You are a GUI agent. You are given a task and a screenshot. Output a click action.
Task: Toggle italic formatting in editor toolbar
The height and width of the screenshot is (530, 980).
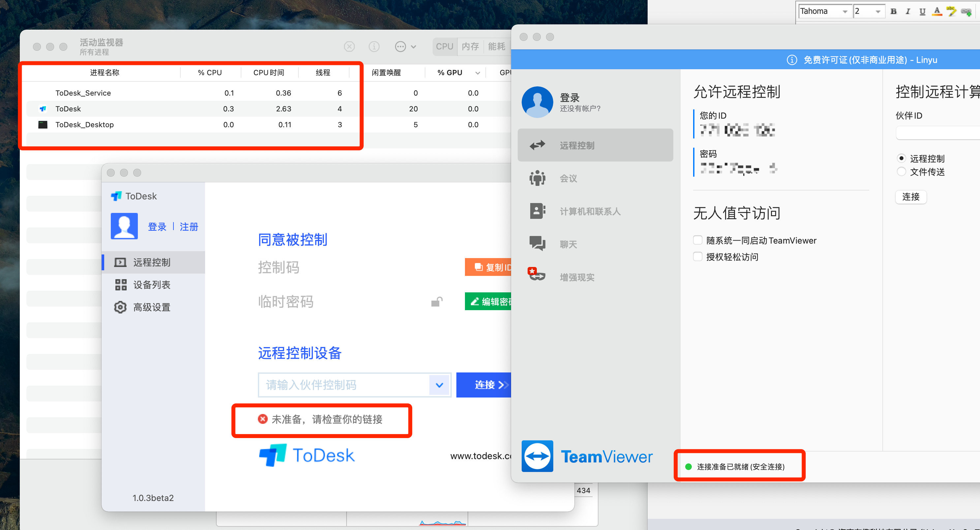908,12
